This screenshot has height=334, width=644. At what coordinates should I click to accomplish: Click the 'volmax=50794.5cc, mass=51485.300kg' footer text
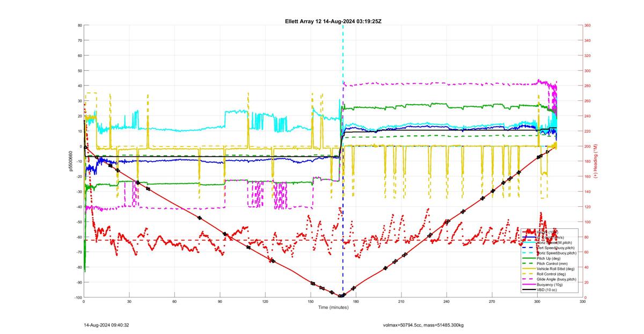(423, 325)
